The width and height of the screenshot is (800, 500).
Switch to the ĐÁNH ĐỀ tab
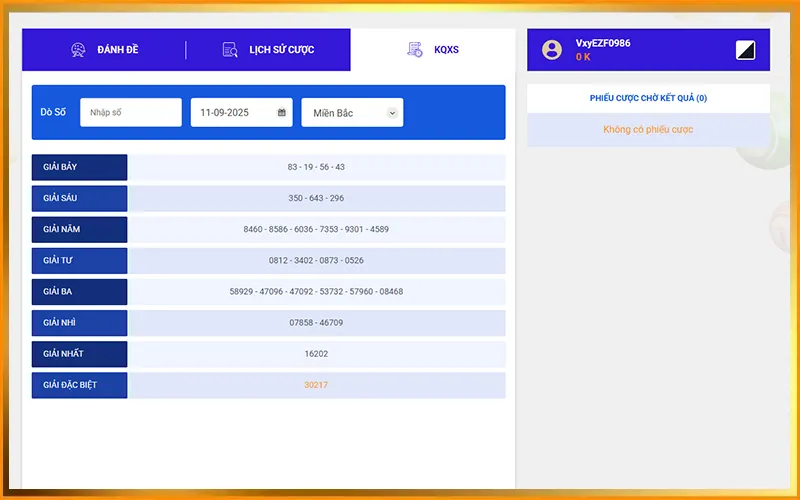(x=118, y=50)
